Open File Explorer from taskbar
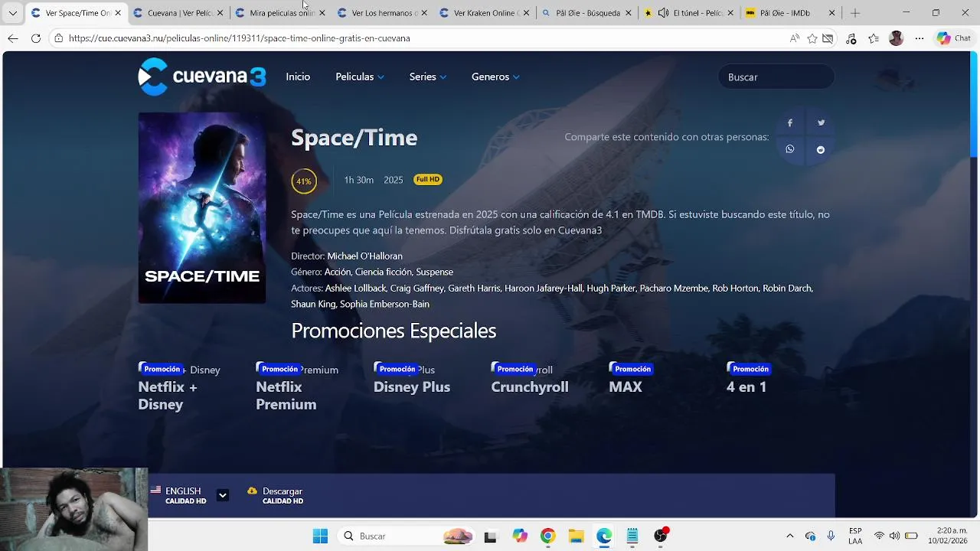This screenshot has width=980, height=551. click(x=576, y=536)
